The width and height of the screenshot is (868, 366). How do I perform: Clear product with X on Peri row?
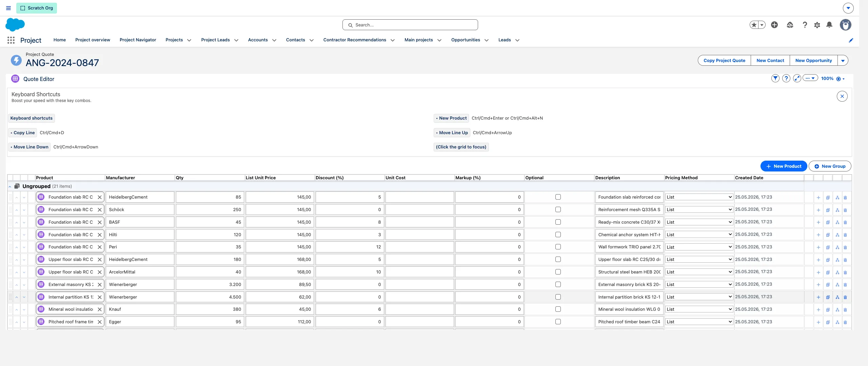click(x=100, y=247)
